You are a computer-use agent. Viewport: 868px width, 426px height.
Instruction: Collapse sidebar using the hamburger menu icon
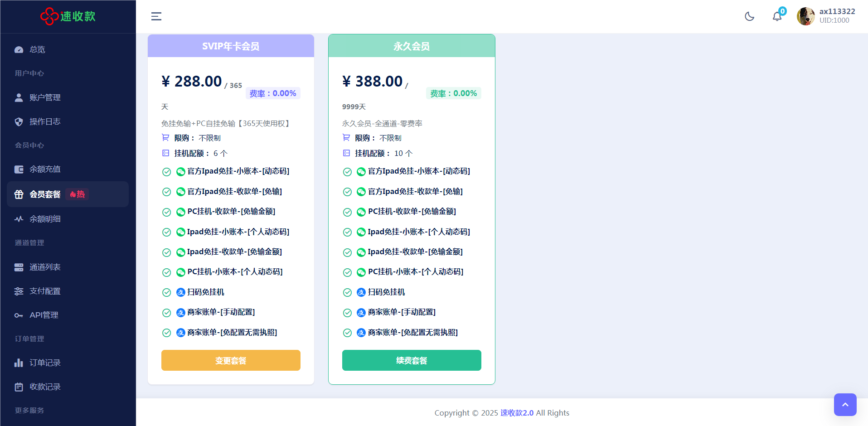tap(156, 16)
